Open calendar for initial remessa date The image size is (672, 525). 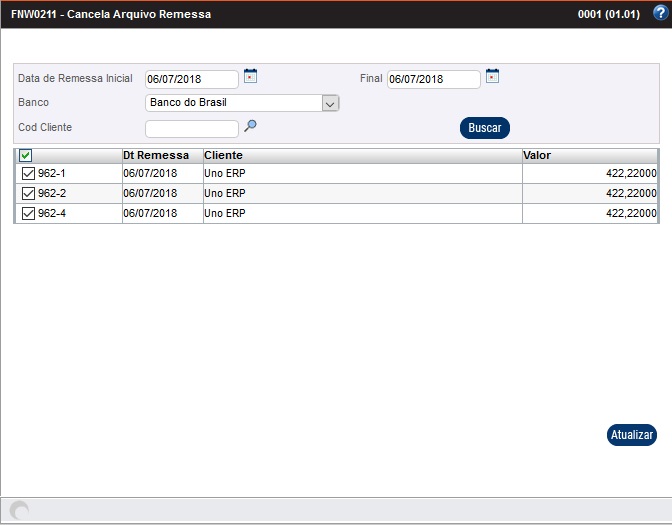click(x=251, y=76)
